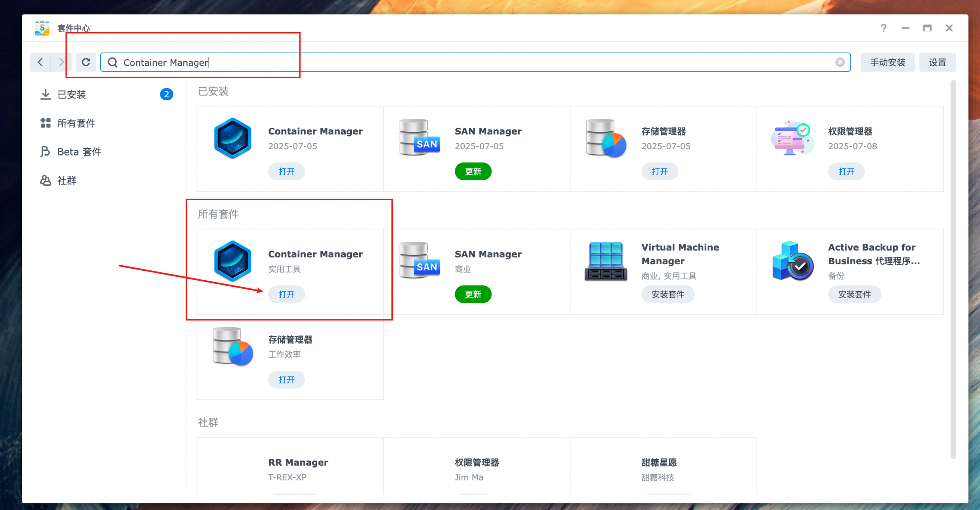Click SAN Manager icon in installed section
Viewport: 980px width, 510px height.
[x=420, y=137]
